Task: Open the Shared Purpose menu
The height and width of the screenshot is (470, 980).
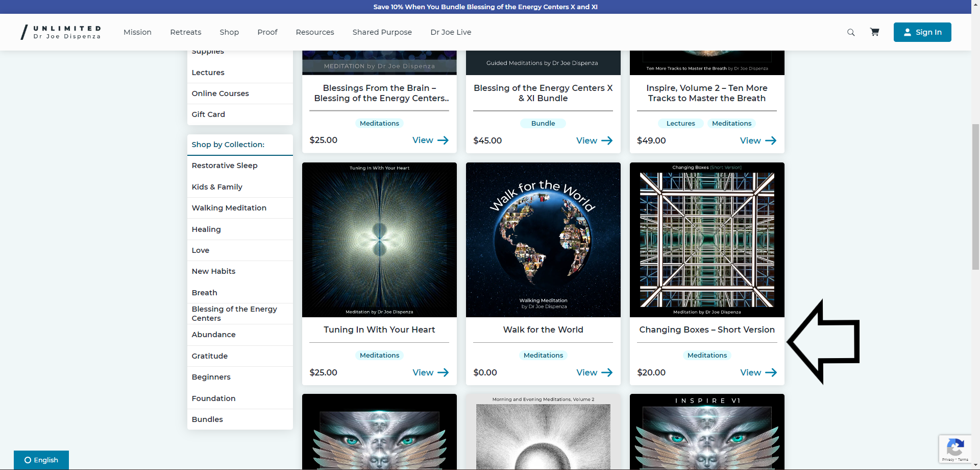Action: click(382, 32)
